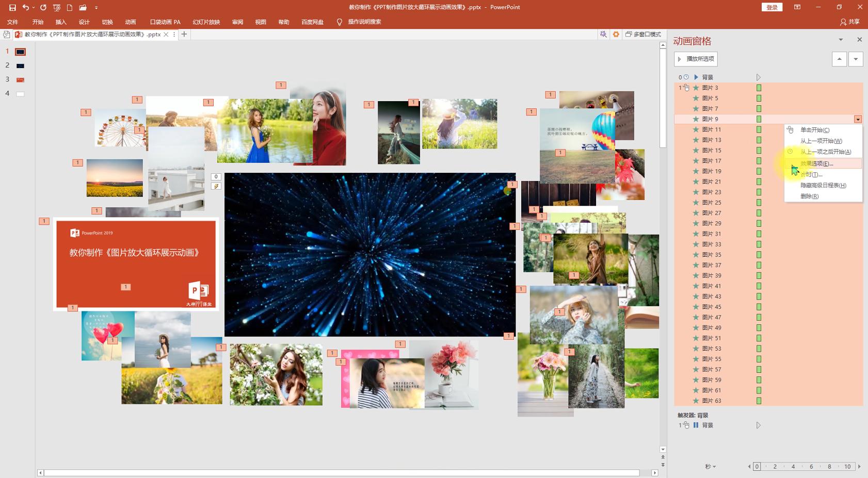Open the 秒 seconds zoom dropdown

coord(711,467)
